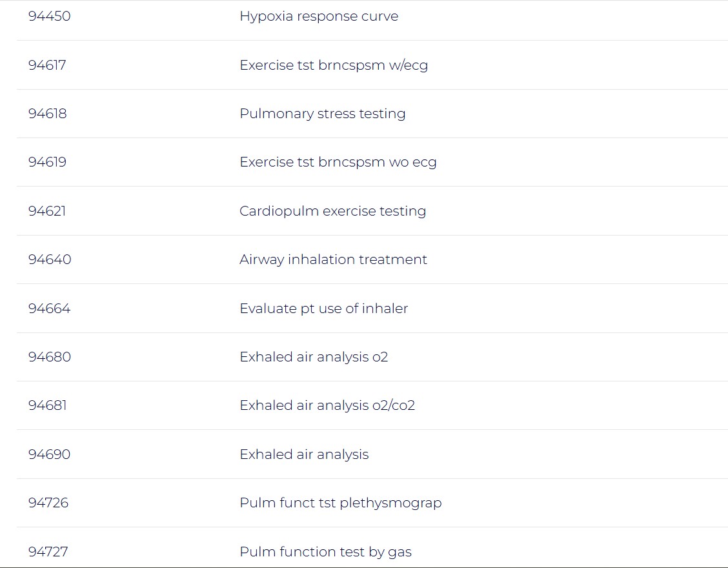Image resolution: width=728 pixels, height=568 pixels.
Task: Click code 94727 in the last row
Action: (x=48, y=552)
